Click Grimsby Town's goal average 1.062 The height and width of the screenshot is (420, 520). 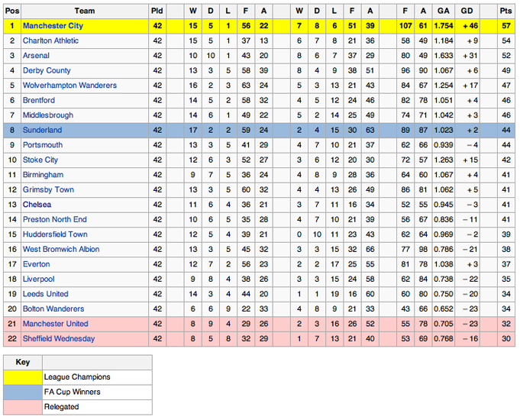444,189
